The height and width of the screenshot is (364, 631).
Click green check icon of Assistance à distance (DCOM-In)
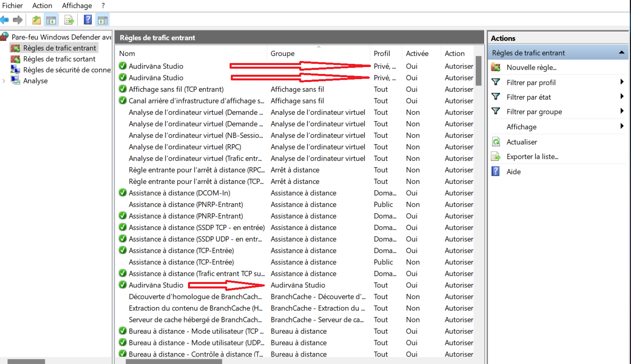[x=122, y=193]
